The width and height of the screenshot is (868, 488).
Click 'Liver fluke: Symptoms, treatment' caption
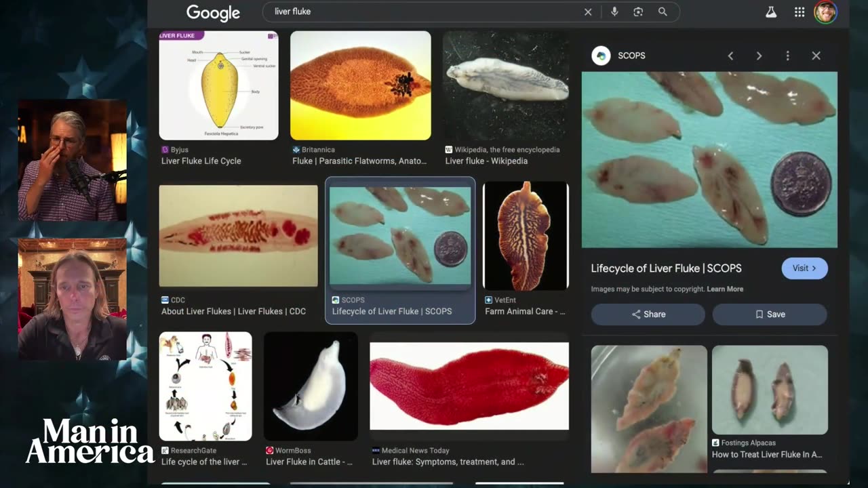tap(448, 462)
